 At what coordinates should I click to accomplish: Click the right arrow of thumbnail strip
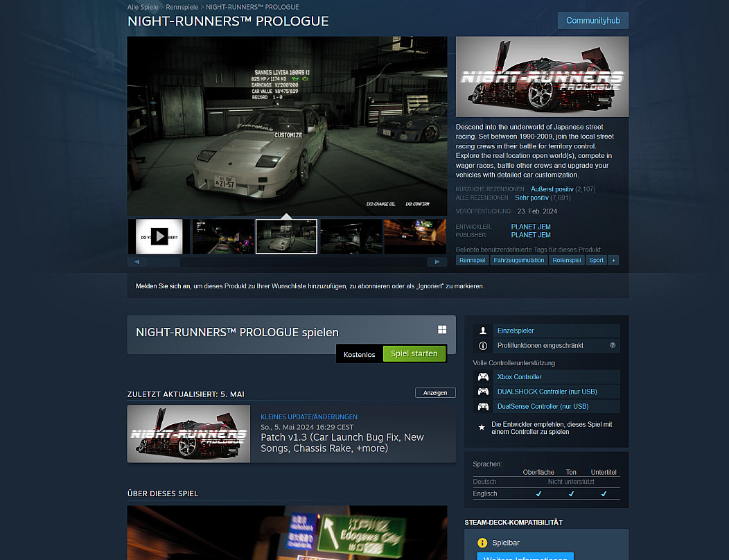point(437,262)
